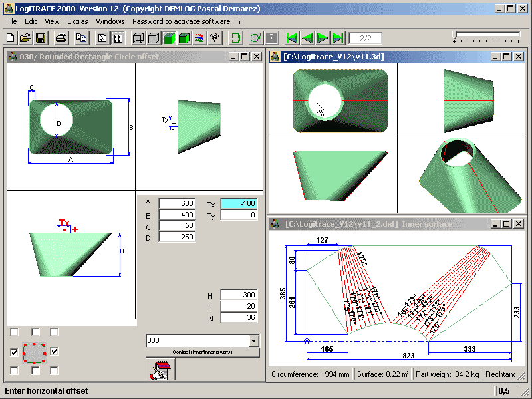Go to the previous page
Viewport: 532px width, 399px height.
pyautogui.click(x=307, y=38)
